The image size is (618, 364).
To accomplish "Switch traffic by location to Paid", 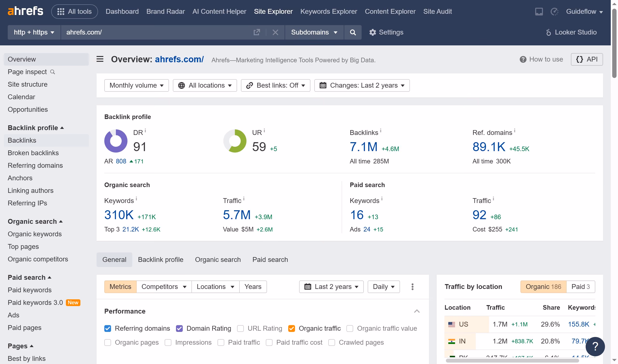I will click(581, 287).
